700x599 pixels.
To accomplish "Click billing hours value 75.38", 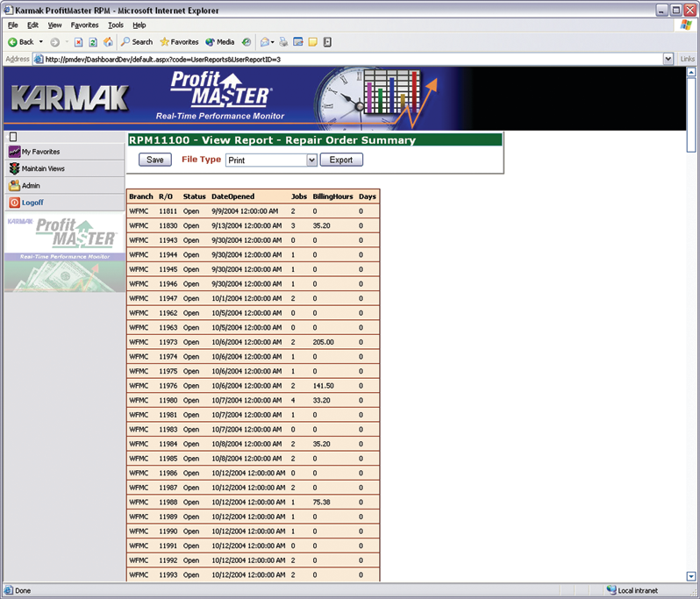I will [321, 503].
